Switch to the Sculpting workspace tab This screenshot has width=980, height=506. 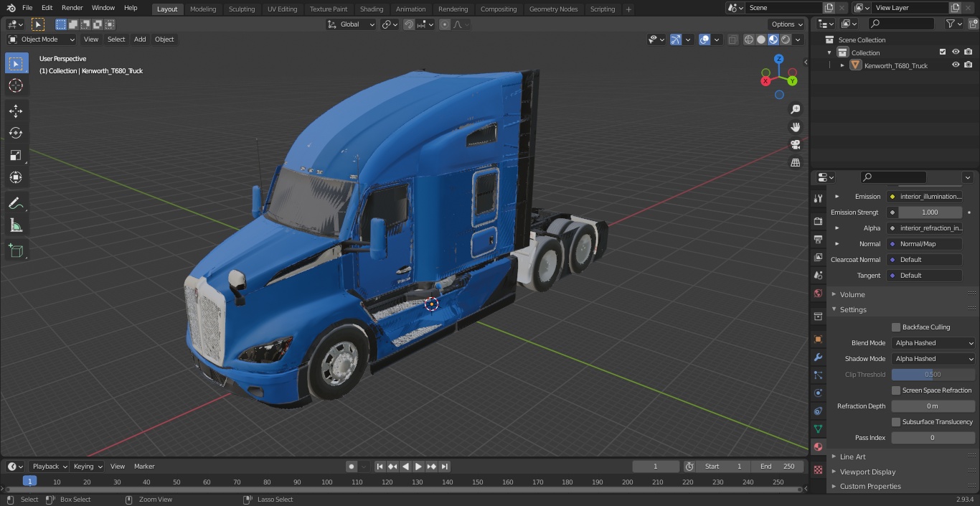[x=242, y=9]
